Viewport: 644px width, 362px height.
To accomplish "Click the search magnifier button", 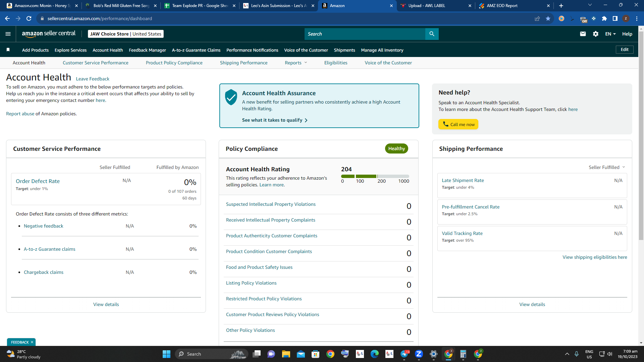I will (x=432, y=34).
